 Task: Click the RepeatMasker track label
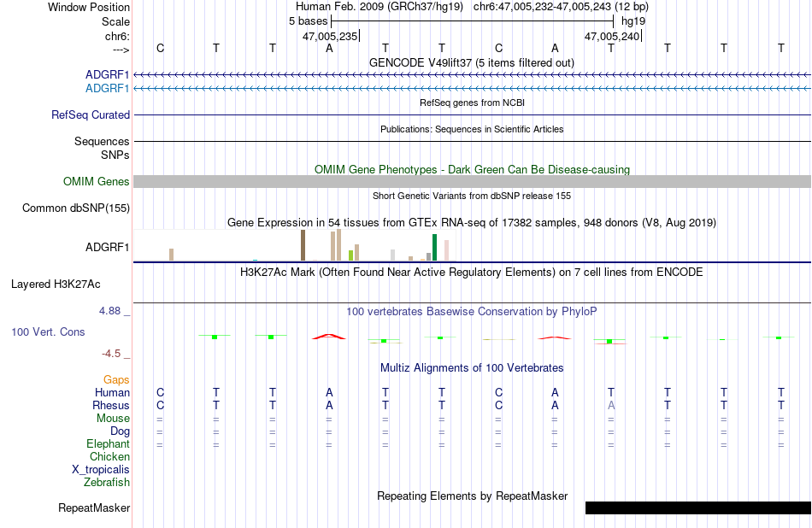pyautogui.click(x=94, y=507)
